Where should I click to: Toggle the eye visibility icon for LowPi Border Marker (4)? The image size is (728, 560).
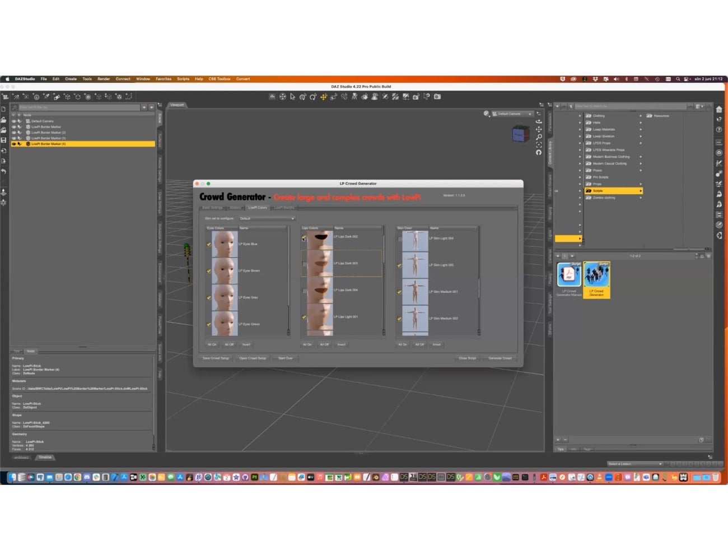14,143
